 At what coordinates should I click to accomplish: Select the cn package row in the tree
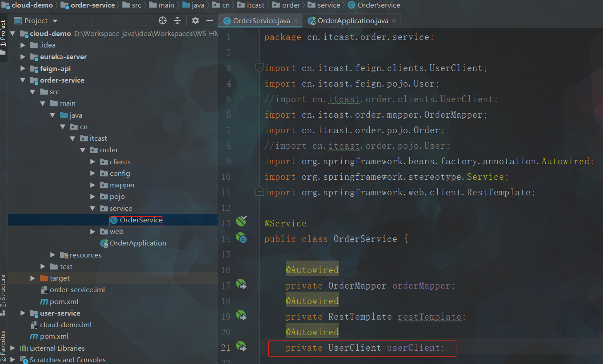(113, 127)
